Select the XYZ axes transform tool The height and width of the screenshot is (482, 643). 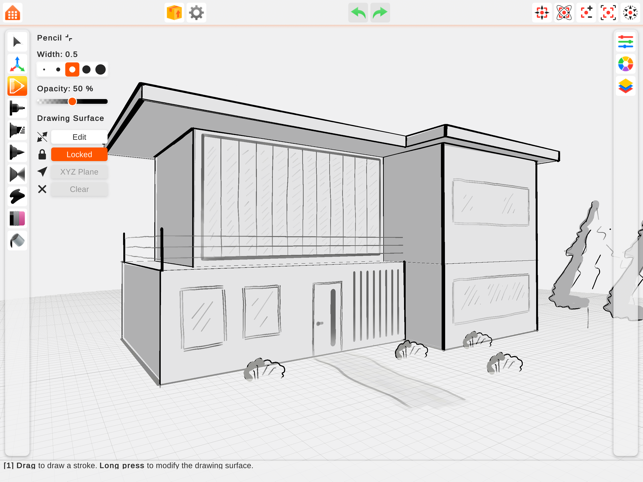click(x=17, y=64)
